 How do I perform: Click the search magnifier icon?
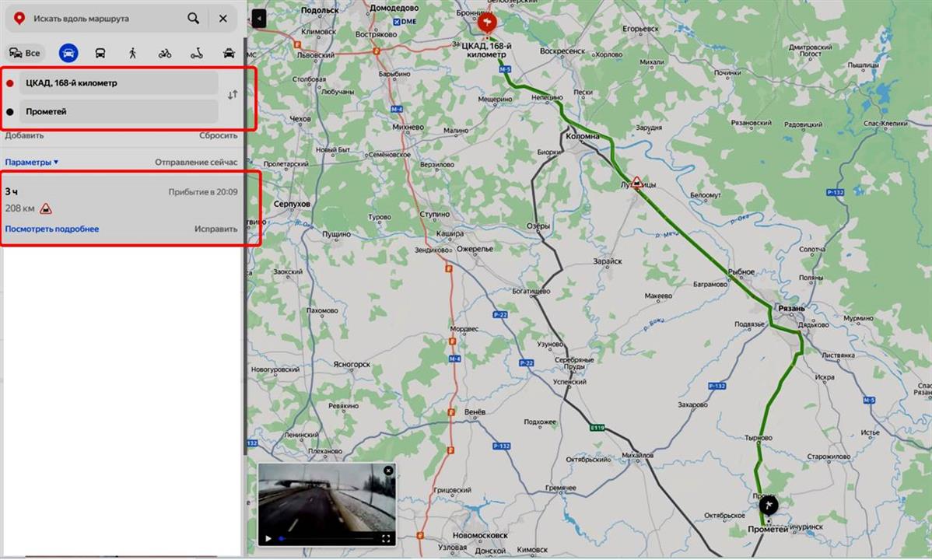(193, 18)
